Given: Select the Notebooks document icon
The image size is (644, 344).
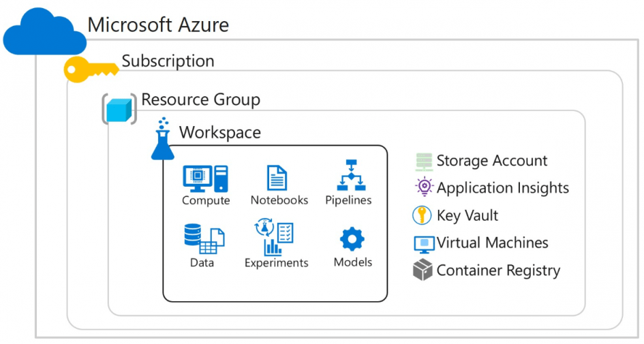Looking at the screenshot, I should 277,178.
